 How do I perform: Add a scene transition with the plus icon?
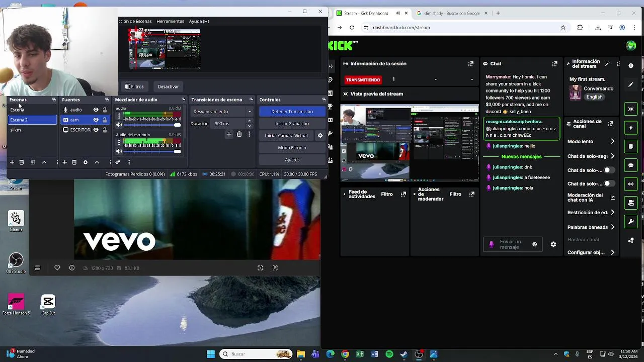229,134
